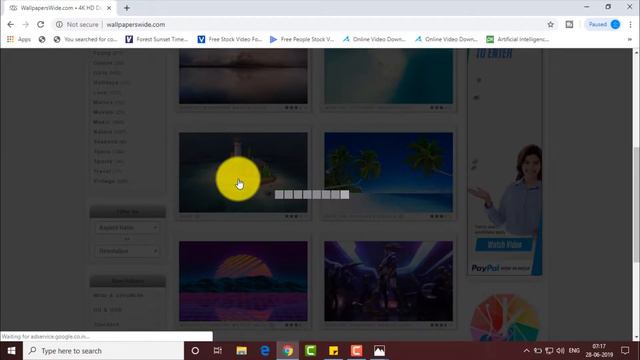Rate the lighthouse wallpaper using its stars
Viewport: 640px width, 360px height.
[294, 216]
